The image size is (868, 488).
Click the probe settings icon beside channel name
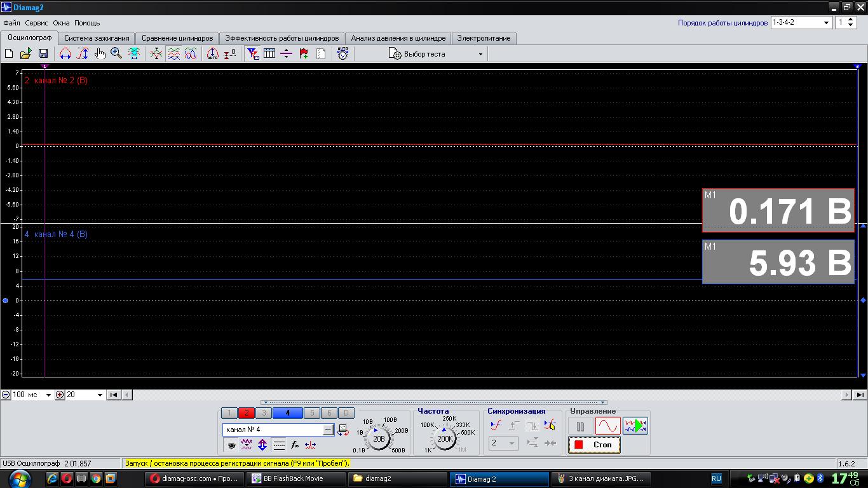[343, 430]
